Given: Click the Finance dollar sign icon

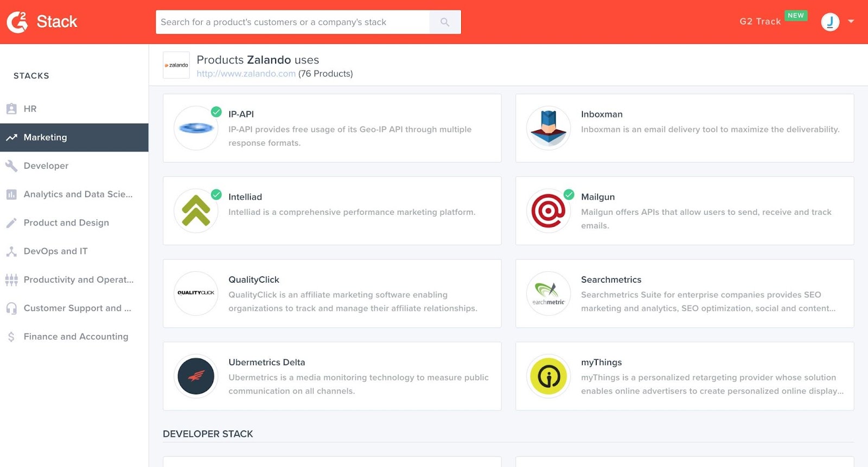Looking at the screenshot, I should click(11, 337).
